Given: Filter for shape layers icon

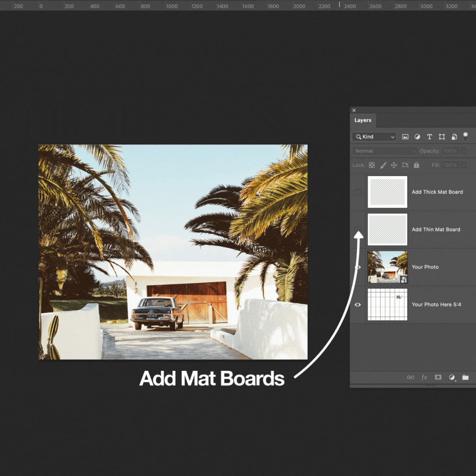Looking at the screenshot, I should pyautogui.click(x=441, y=137).
